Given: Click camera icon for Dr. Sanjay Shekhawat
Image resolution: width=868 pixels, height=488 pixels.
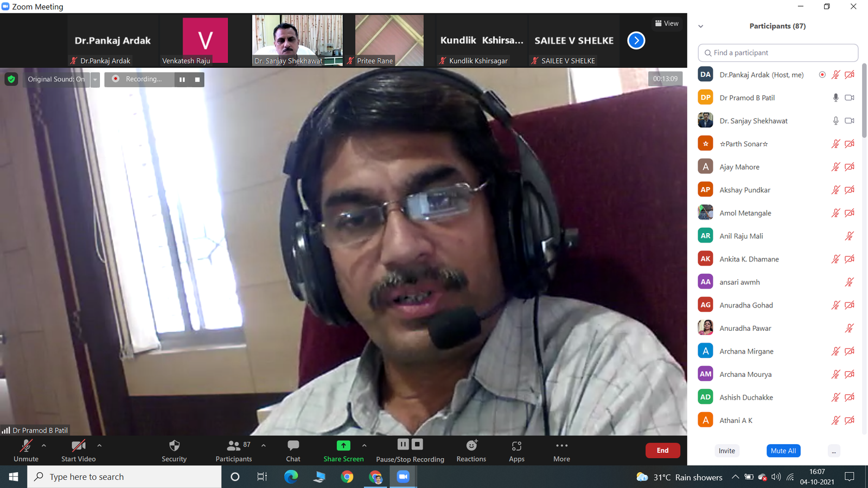Looking at the screenshot, I should [x=850, y=120].
